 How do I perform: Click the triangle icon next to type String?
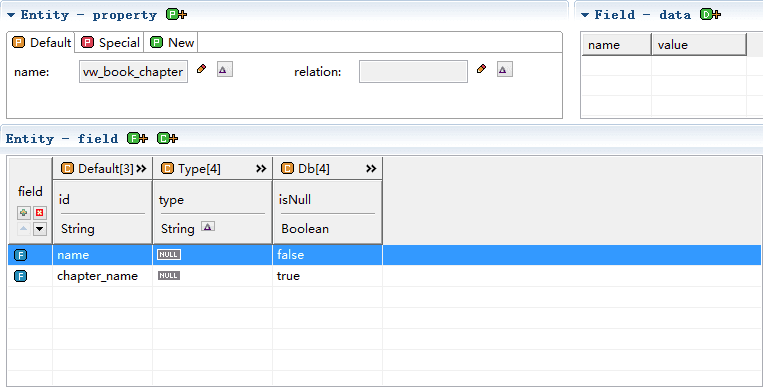pyautogui.click(x=208, y=227)
